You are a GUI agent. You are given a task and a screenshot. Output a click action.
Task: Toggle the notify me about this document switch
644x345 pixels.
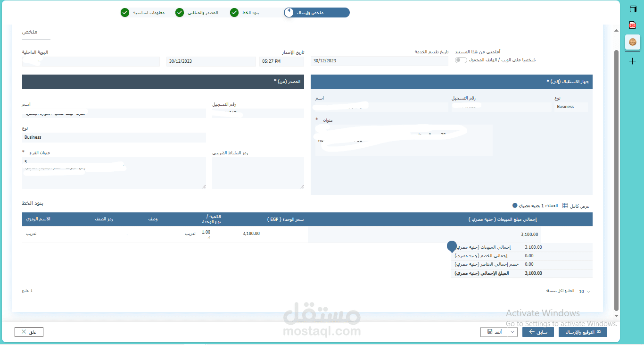461,60
